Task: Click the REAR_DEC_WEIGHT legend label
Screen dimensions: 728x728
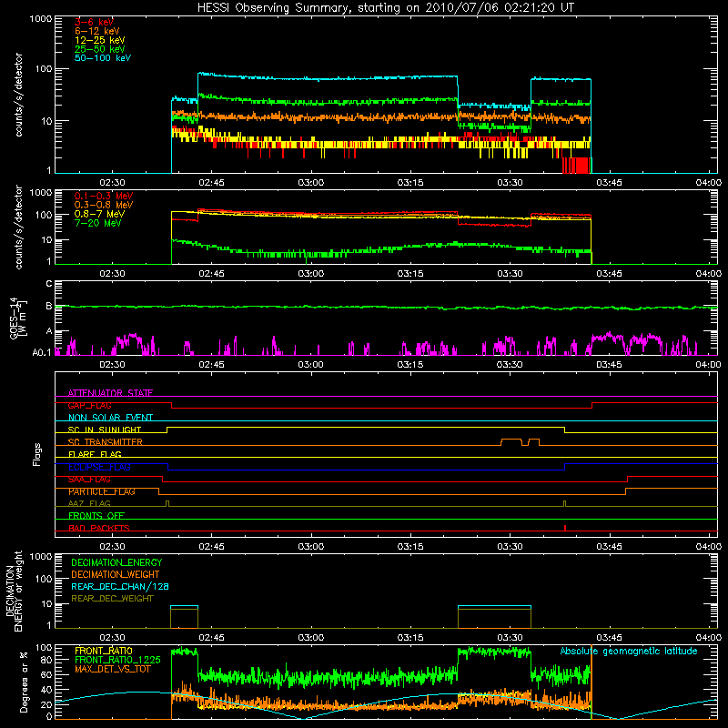Action: 112,599
